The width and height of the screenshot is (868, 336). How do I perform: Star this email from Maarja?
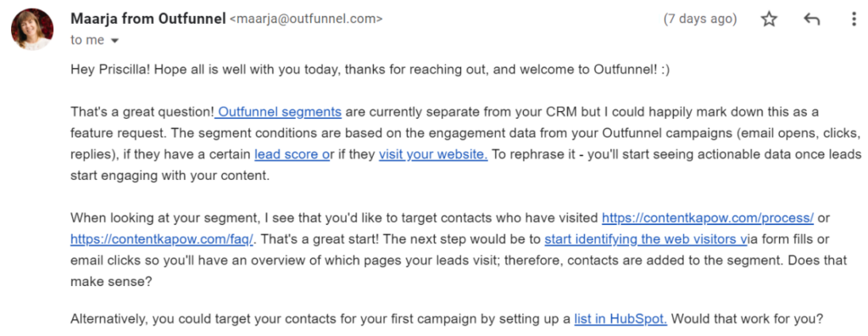[769, 20]
